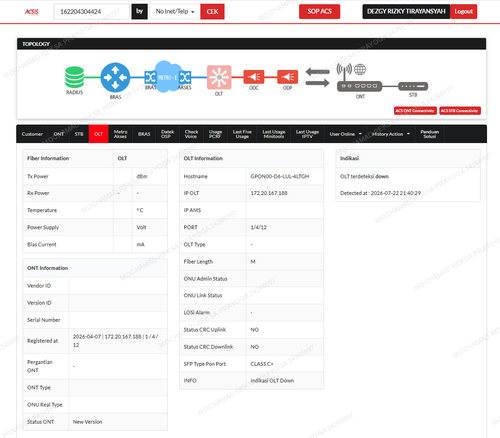Open the BRAS tab
The height and width of the screenshot is (438, 500).
click(x=144, y=134)
